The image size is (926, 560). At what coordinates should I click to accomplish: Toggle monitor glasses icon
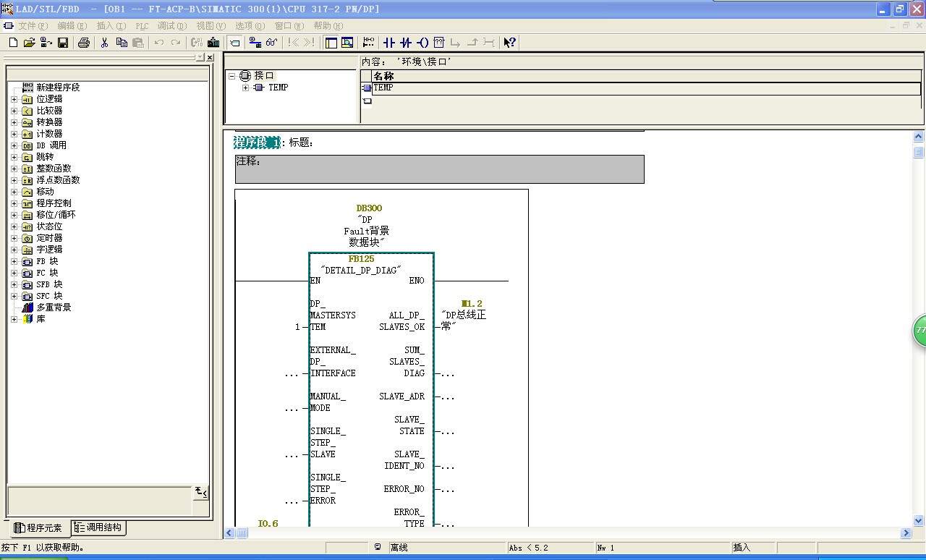[x=272, y=43]
